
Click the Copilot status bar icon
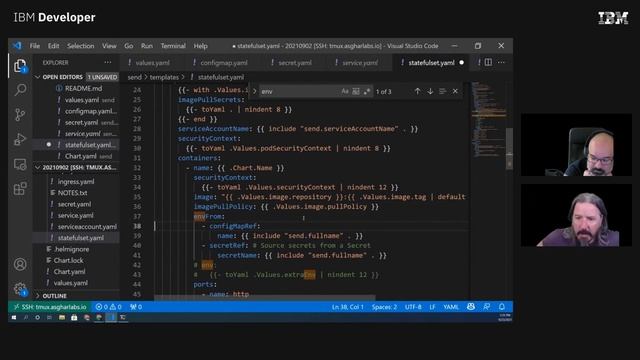pyautogui.click(x=471, y=307)
